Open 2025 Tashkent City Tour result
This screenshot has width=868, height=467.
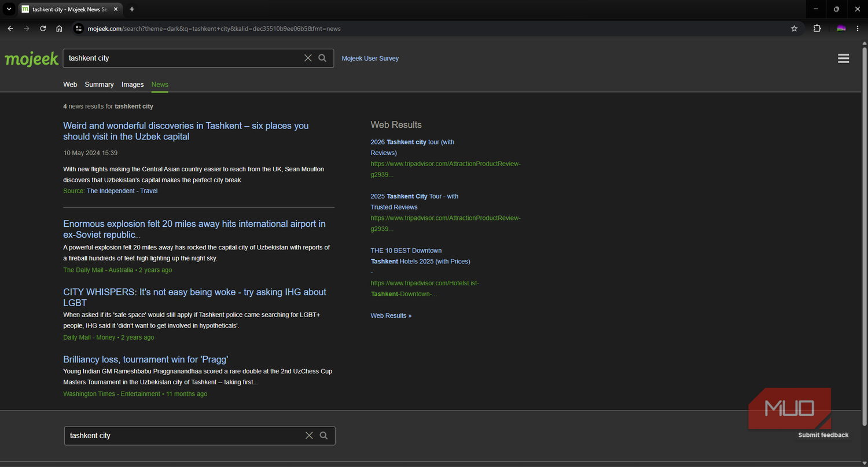[x=414, y=201]
